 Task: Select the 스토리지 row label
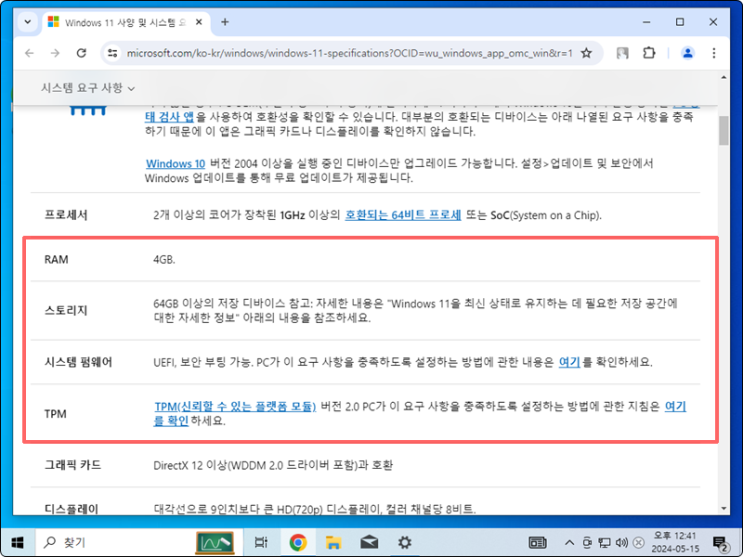click(x=66, y=310)
